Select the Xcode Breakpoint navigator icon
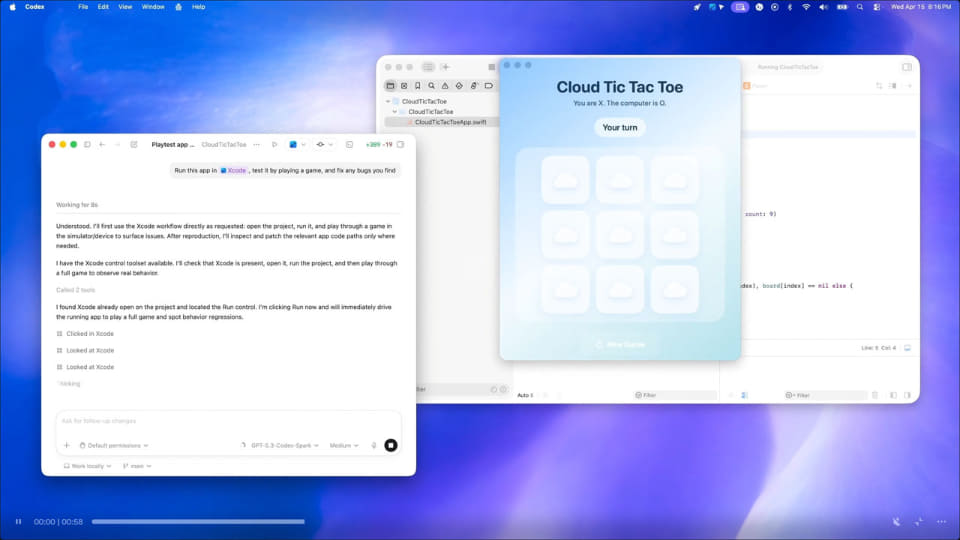The image size is (960, 540). point(489,86)
